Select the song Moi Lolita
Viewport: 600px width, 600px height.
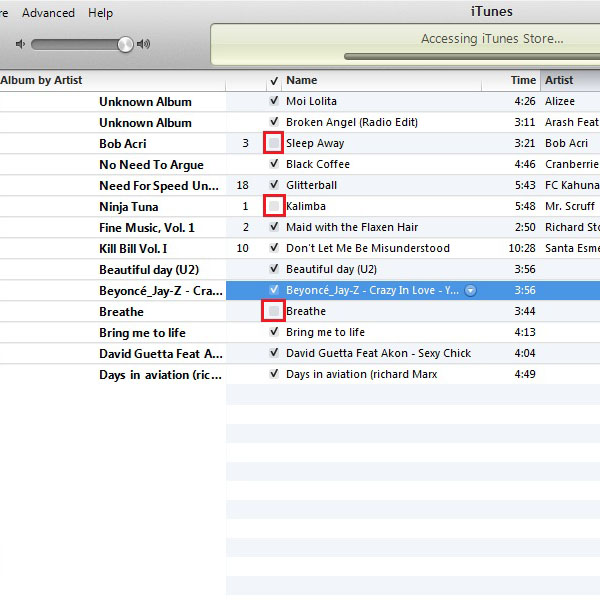coord(311,101)
